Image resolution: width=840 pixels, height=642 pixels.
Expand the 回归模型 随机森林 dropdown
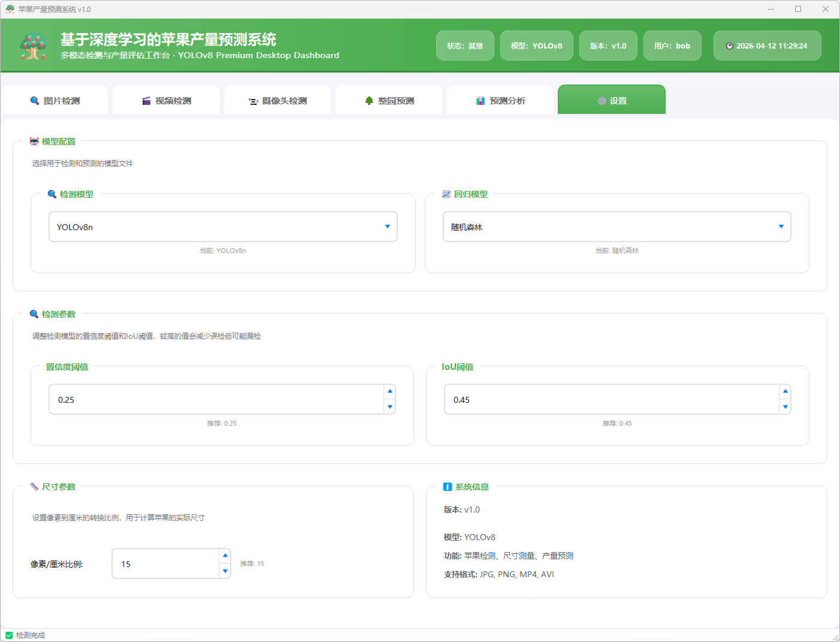point(781,227)
